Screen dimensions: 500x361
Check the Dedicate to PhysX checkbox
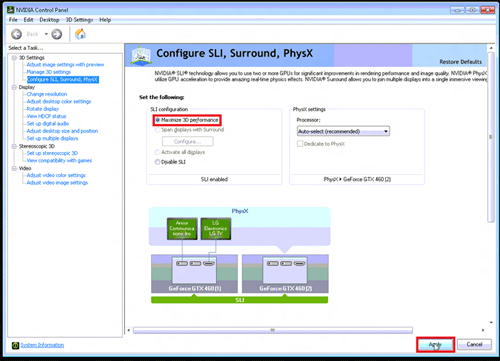300,144
